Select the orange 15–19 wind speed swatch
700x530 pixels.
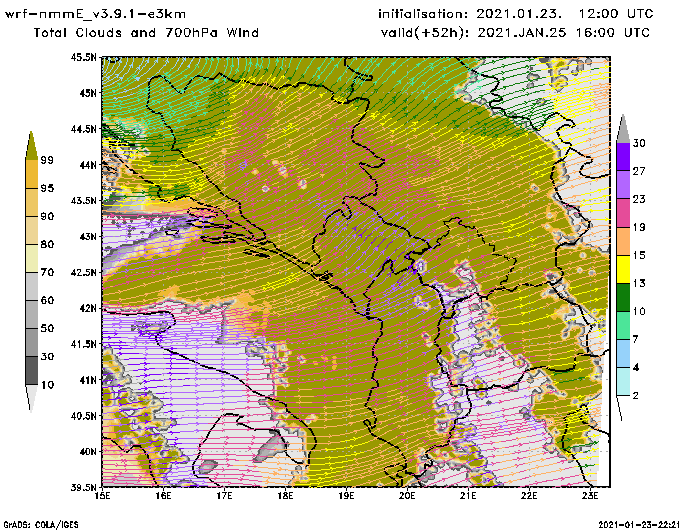pyautogui.click(x=623, y=241)
